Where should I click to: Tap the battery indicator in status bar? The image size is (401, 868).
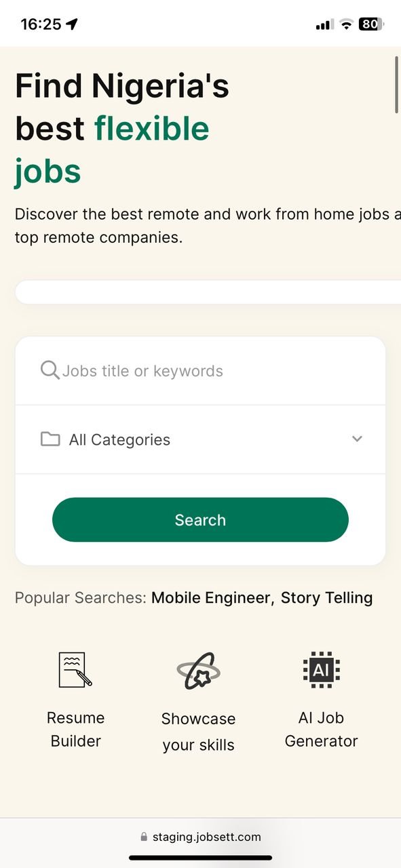[371, 24]
